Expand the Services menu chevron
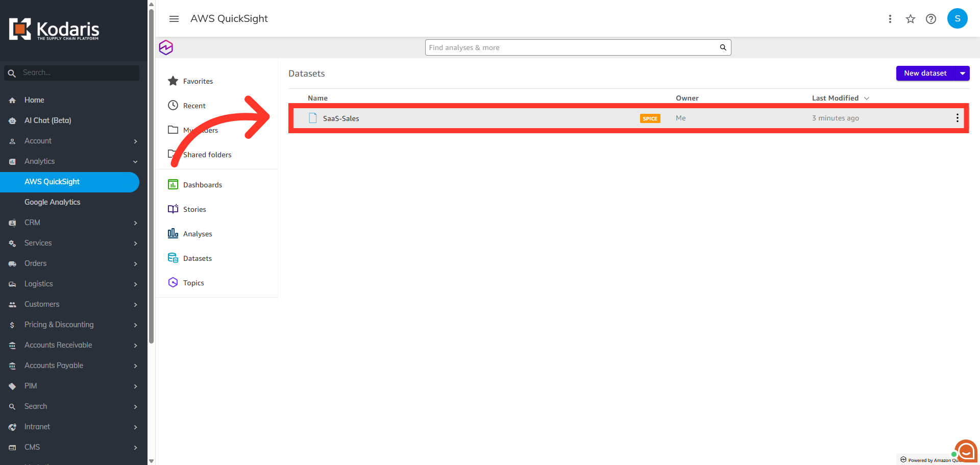 coord(135,243)
